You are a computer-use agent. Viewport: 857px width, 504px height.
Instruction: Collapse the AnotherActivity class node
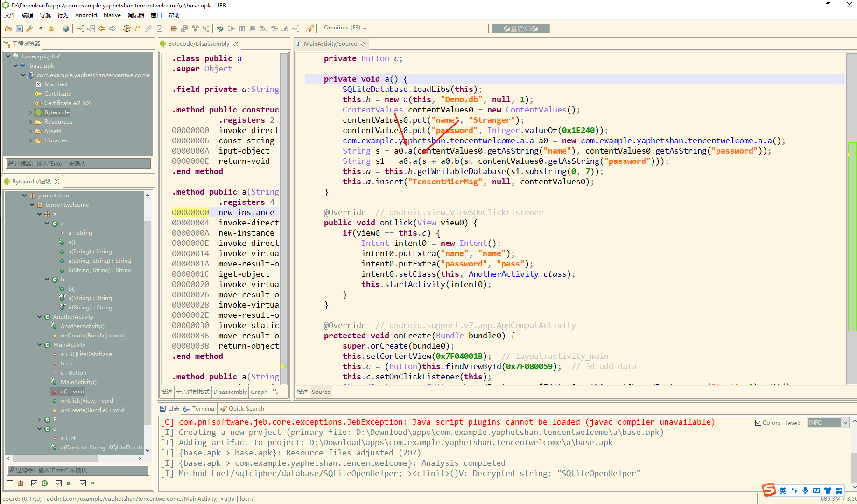coord(40,317)
